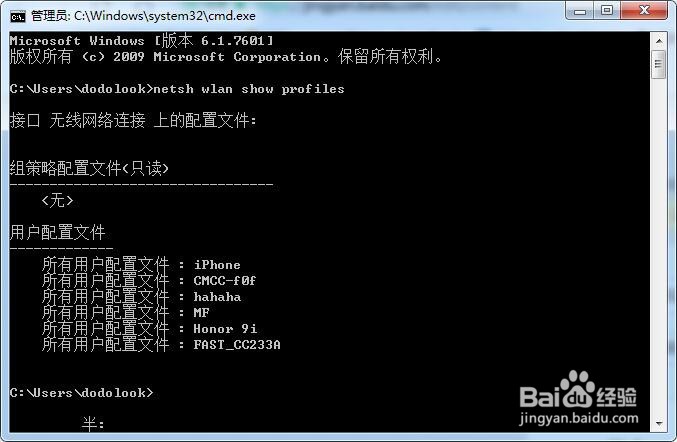Click the hahaha profile line
This screenshot has height=442, width=677.
click(x=141, y=296)
